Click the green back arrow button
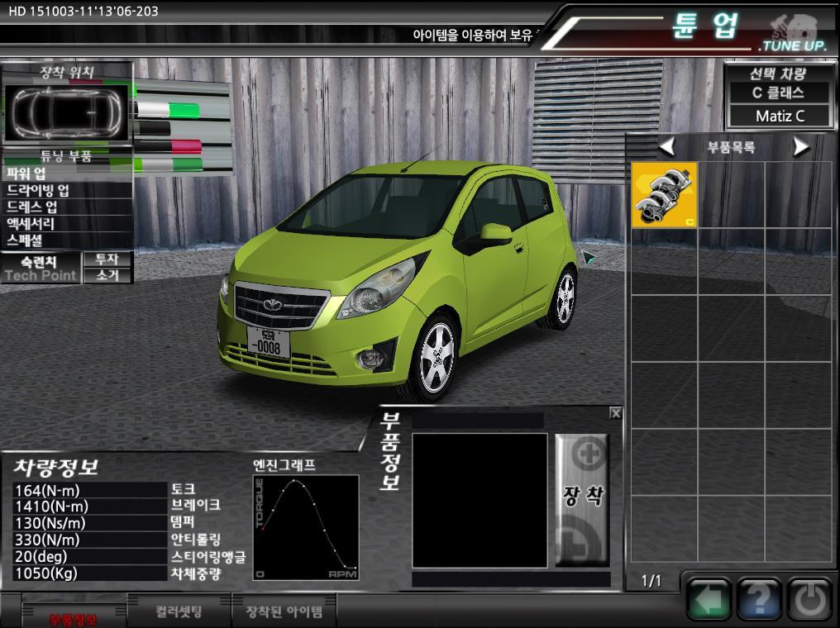Image resolution: width=840 pixels, height=628 pixels. click(x=709, y=599)
